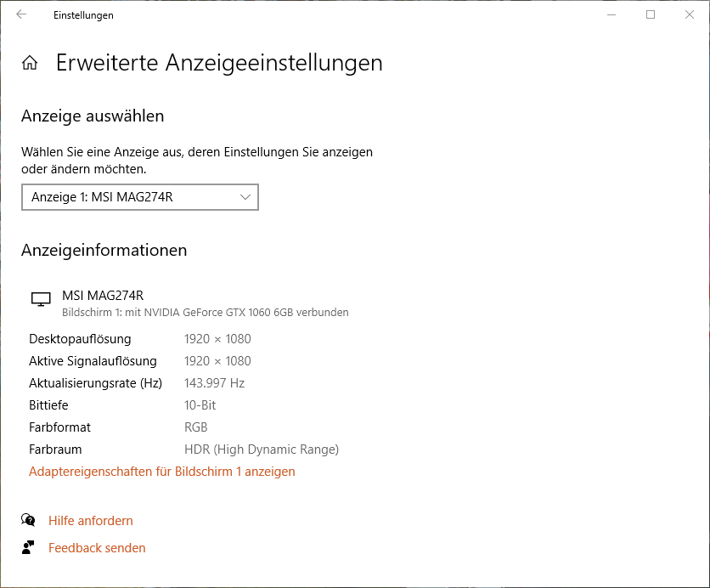Select the MSI MAG274R monitor name text

pyautogui.click(x=103, y=296)
